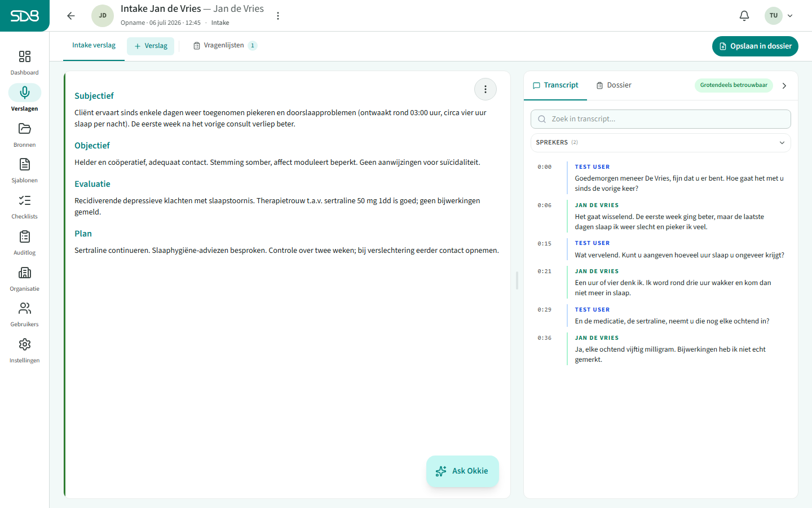The image size is (812, 508).
Task: Select transcript timestamp 0:00
Action: (545, 167)
